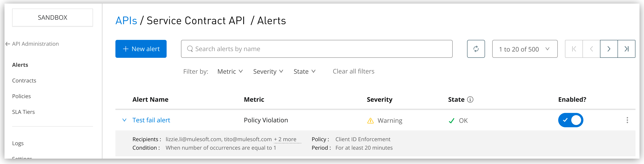Screen dimensions: 644x164
Task: Open the three-dot actions menu for Test fail alert
Action: (x=627, y=120)
